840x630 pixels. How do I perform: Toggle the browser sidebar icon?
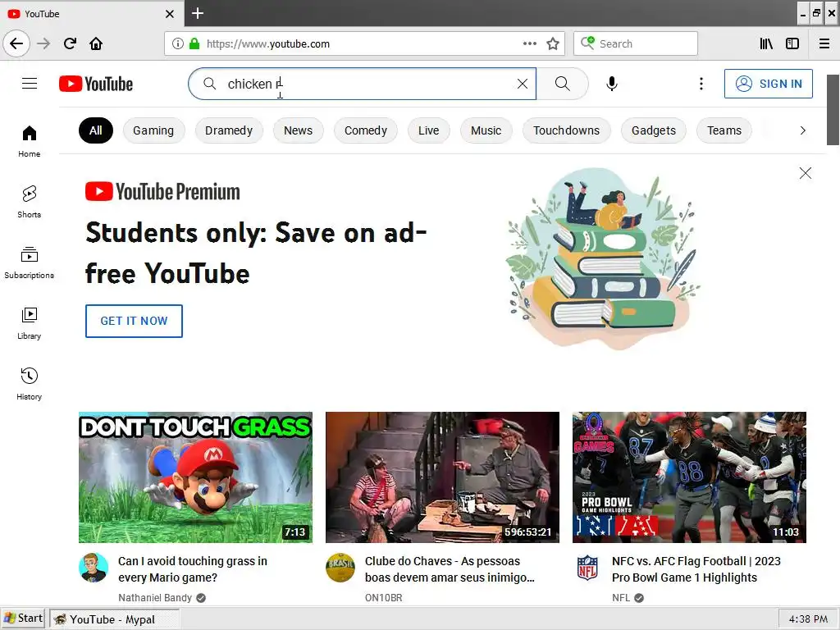pyautogui.click(x=792, y=43)
